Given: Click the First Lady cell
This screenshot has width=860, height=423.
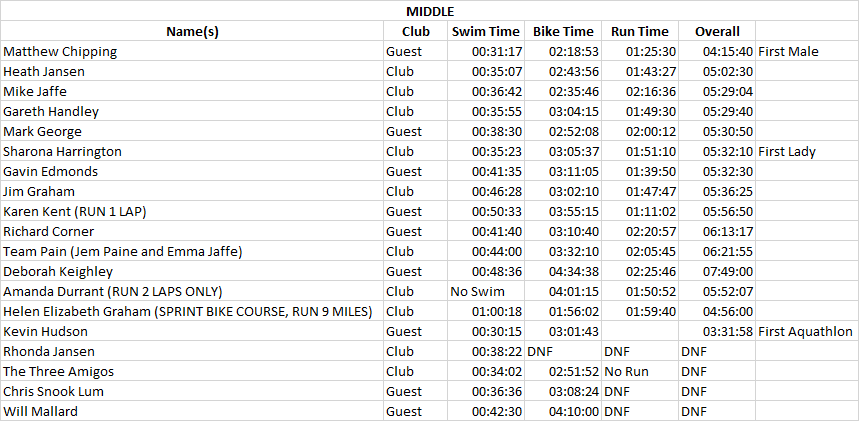Looking at the screenshot, I should coord(788,151).
